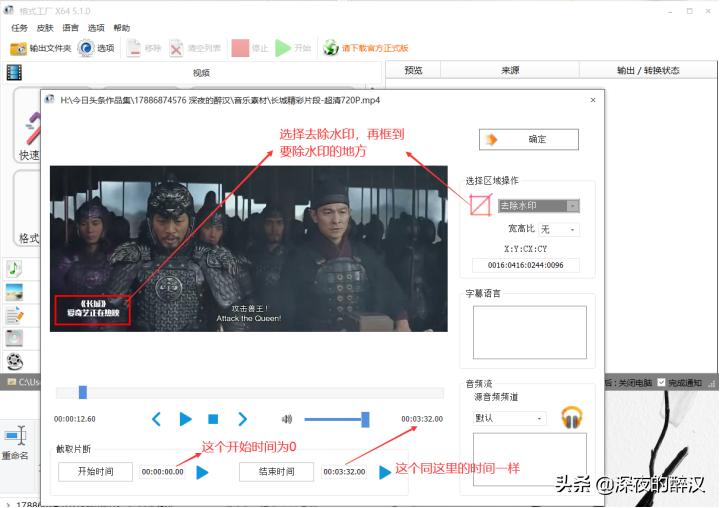720x508 pixels.
Task: Click the start time 00:00:00.00 field
Action: (163, 472)
